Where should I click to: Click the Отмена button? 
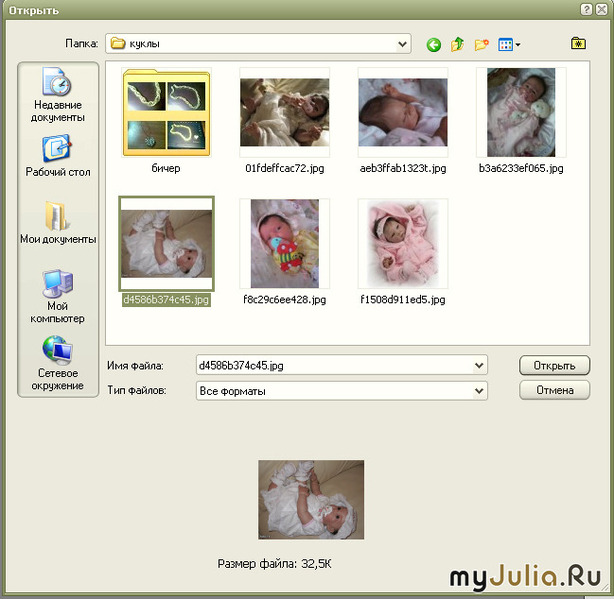554,390
